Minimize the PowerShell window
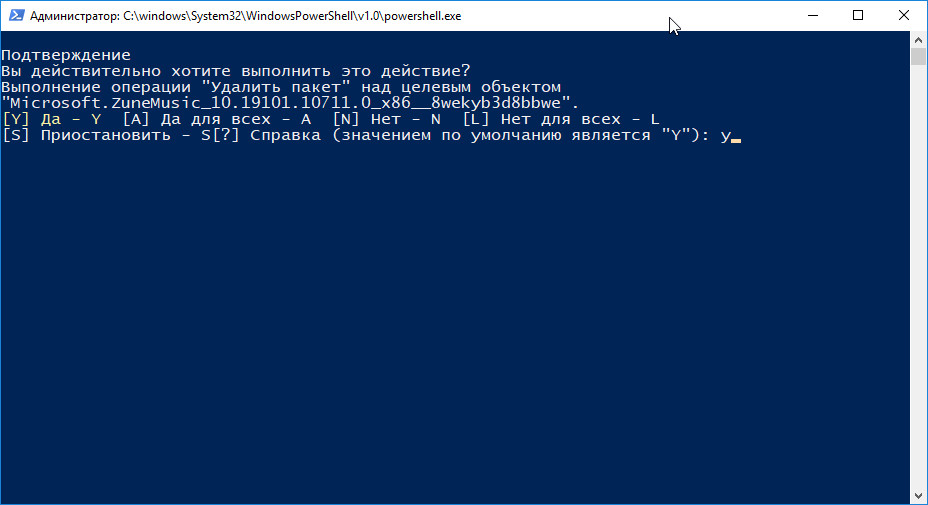Image resolution: width=928 pixels, height=505 pixels. click(813, 15)
